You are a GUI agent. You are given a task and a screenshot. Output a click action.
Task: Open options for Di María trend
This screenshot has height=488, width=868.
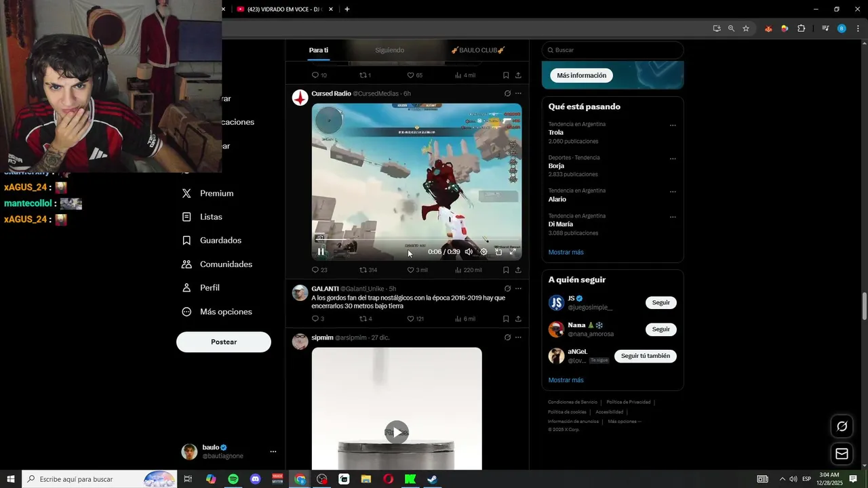pos(673,217)
